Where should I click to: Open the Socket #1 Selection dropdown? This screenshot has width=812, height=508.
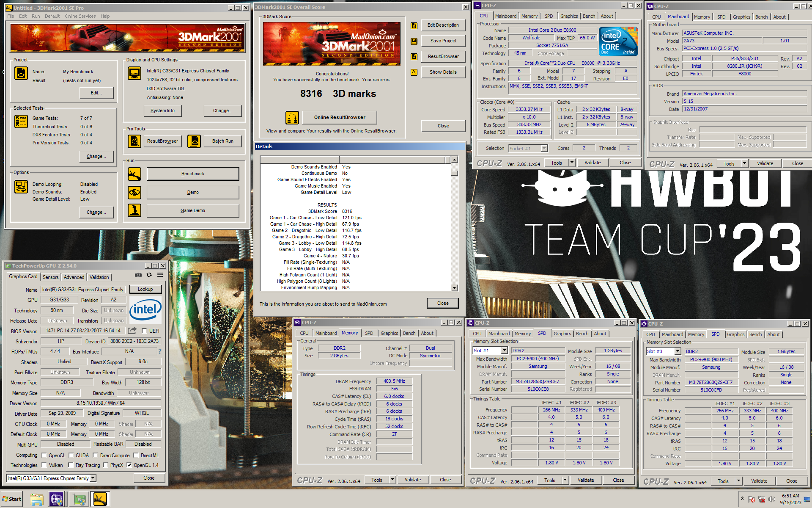pos(544,149)
